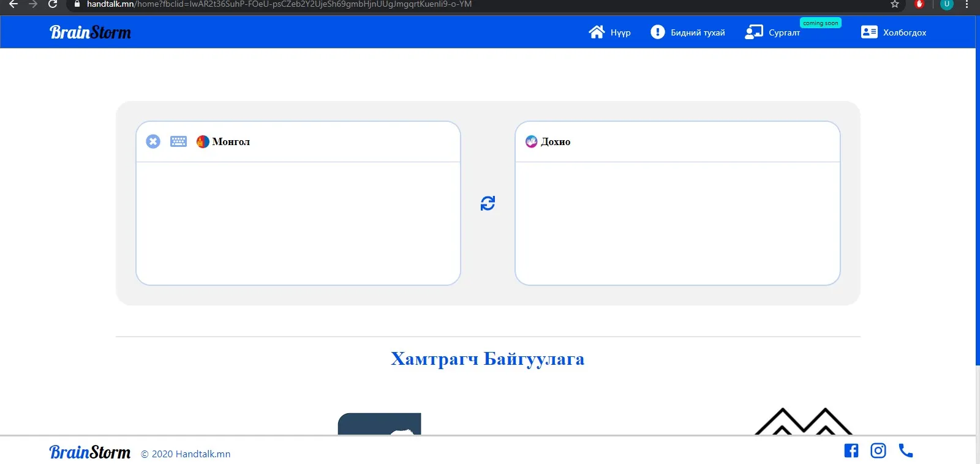Click the hand sign icon beside Дохио
This screenshot has width=980, height=464.
pos(531,141)
